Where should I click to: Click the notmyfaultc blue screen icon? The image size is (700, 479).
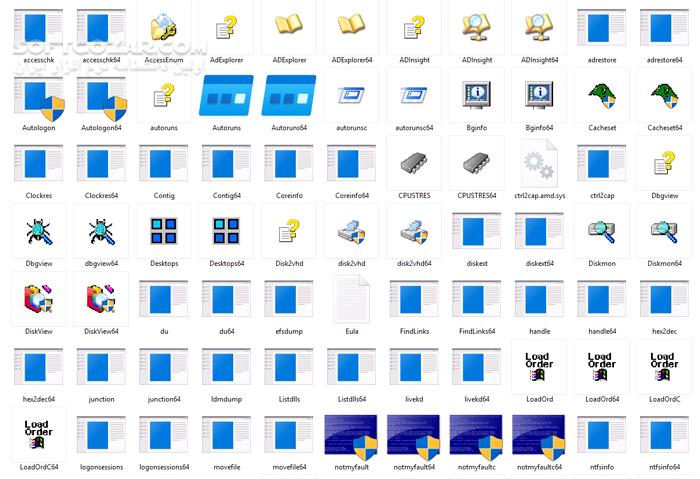click(476, 437)
